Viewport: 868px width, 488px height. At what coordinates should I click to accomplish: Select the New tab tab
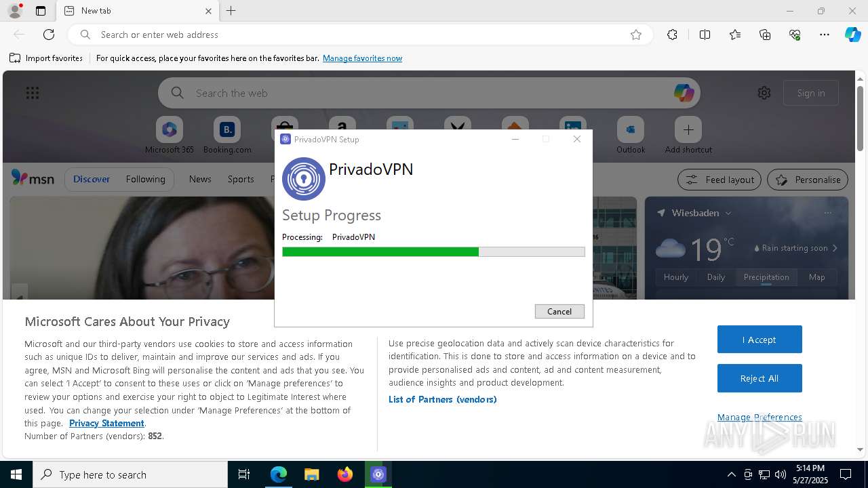(x=138, y=11)
